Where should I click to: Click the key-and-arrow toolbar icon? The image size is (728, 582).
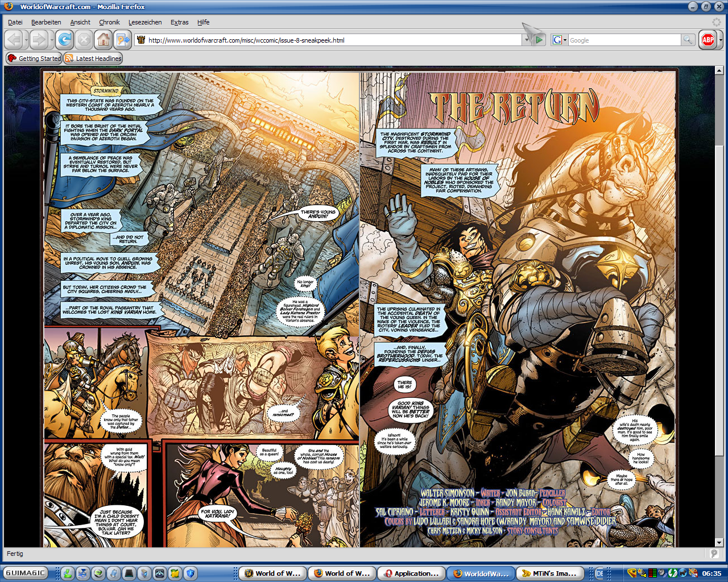tap(122, 39)
